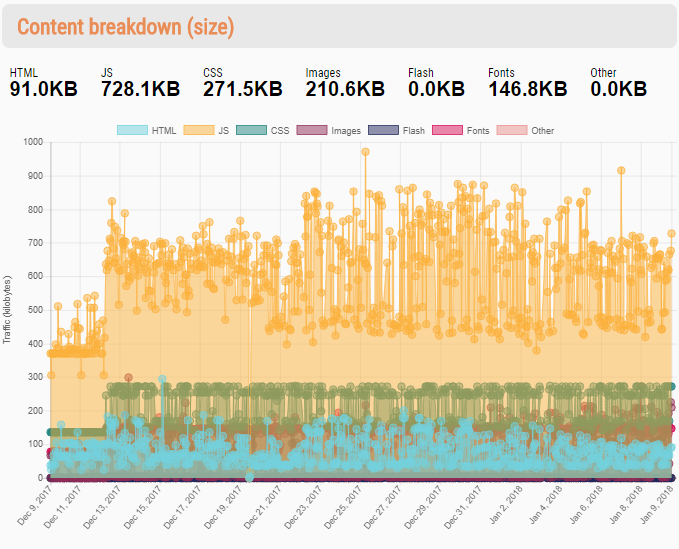Click the Images legend label text
The height and width of the screenshot is (549, 679).
pos(346,131)
